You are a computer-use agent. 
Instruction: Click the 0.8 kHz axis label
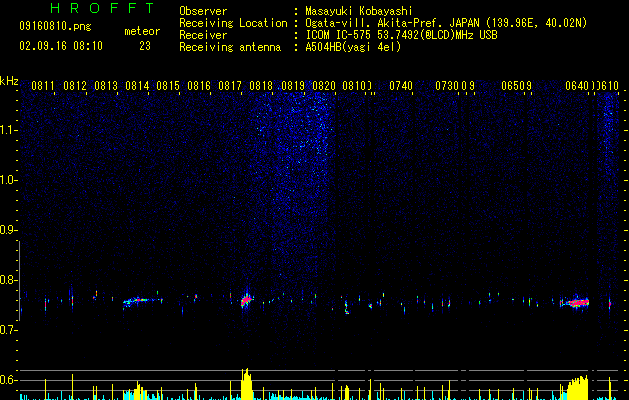[x=9, y=280]
